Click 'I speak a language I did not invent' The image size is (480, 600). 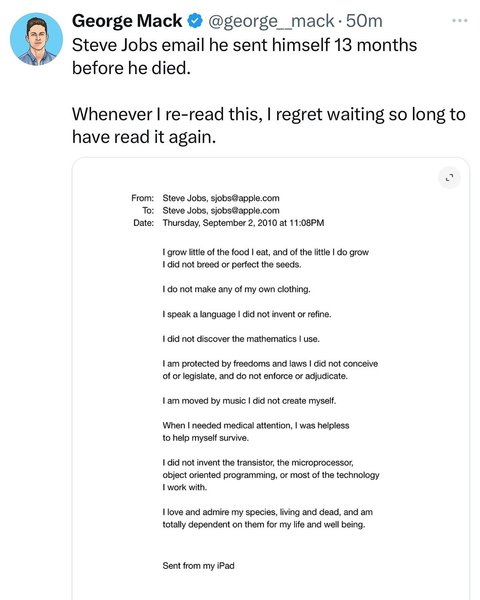(247, 314)
